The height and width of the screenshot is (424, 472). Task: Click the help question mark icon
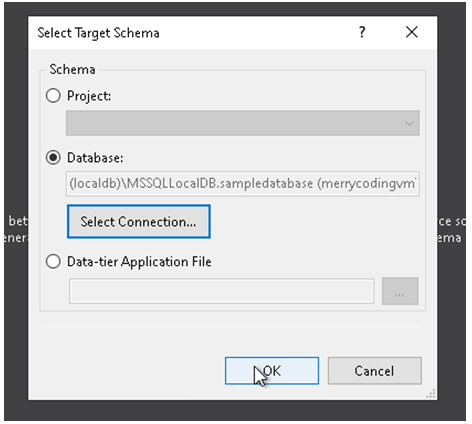[x=362, y=32]
